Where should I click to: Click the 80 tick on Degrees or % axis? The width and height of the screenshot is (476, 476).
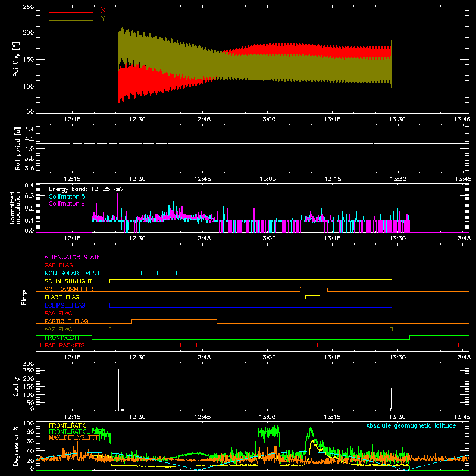(30, 431)
